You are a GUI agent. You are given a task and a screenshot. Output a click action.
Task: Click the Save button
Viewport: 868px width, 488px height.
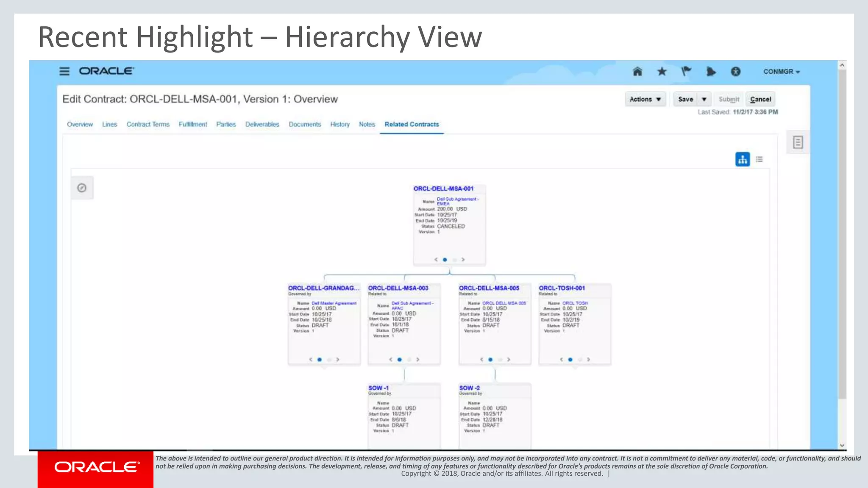(x=685, y=99)
